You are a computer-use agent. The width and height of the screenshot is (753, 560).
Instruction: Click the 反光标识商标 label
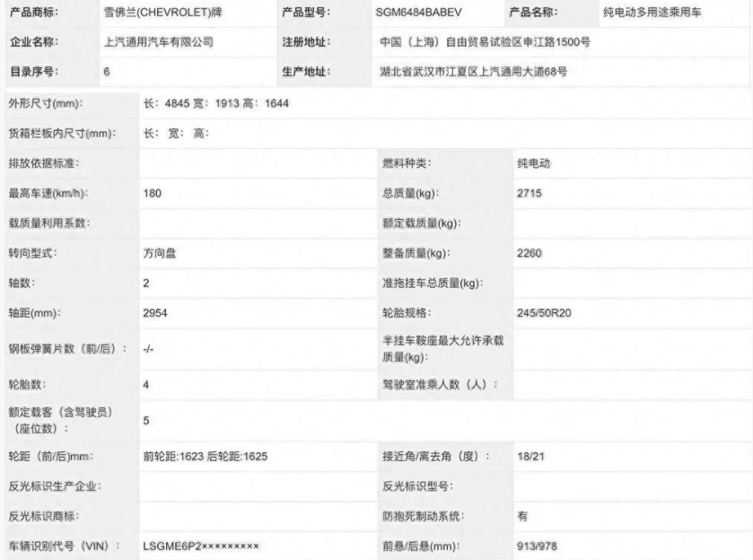(x=44, y=516)
